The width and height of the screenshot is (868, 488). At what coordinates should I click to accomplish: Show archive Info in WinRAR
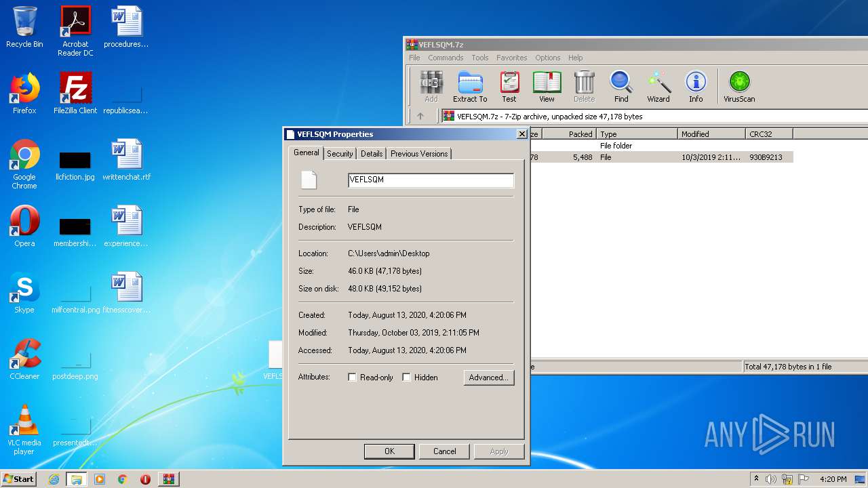coord(696,87)
